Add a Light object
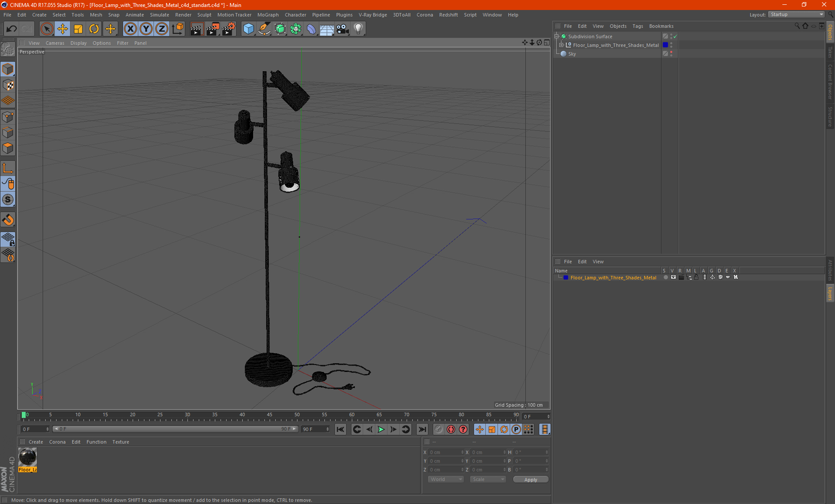Viewport: 835px width, 504px height. (x=358, y=29)
